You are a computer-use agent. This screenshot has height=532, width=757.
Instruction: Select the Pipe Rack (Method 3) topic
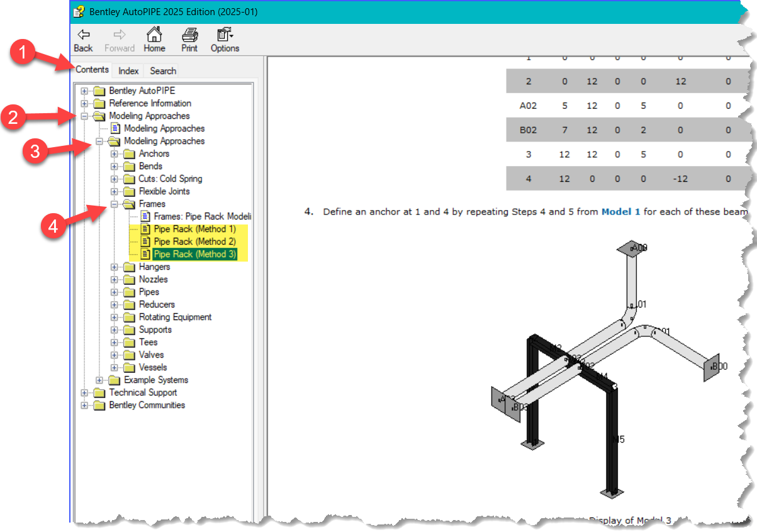click(x=195, y=254)
